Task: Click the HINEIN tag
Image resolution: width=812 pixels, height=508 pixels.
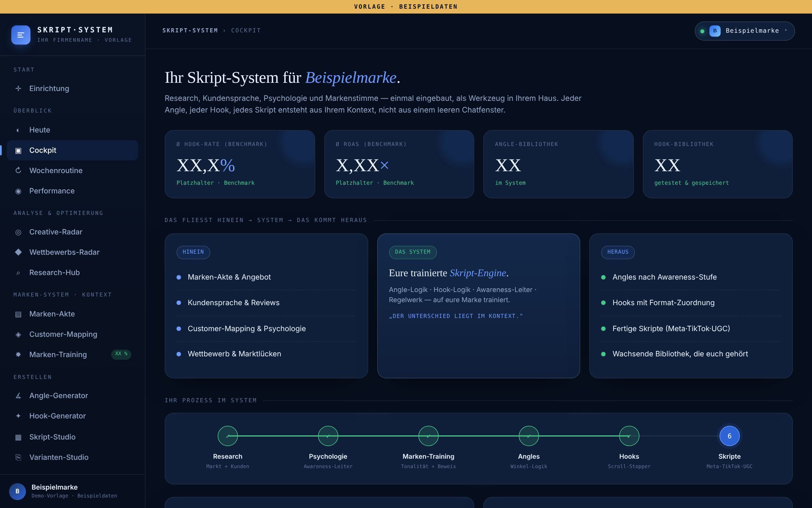Action: point(193,252)
